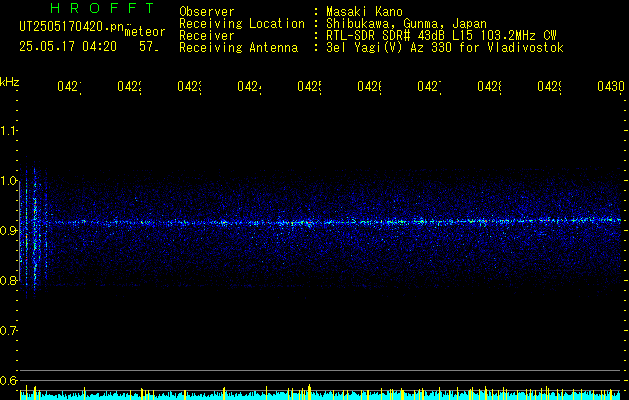This screenshot has width=629, height=400.
Task: Click the 0429 time marker
Action: 549,87
